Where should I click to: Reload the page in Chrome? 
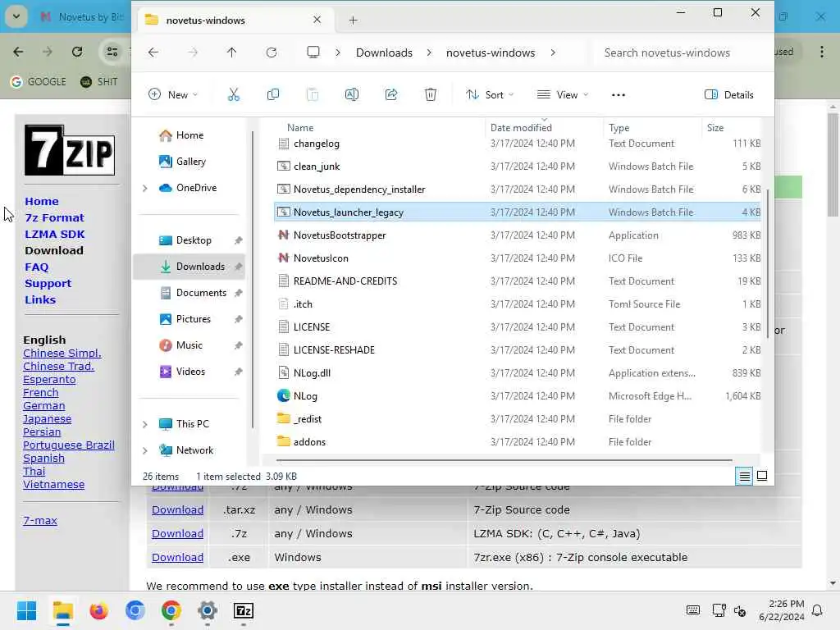(77, 52)
